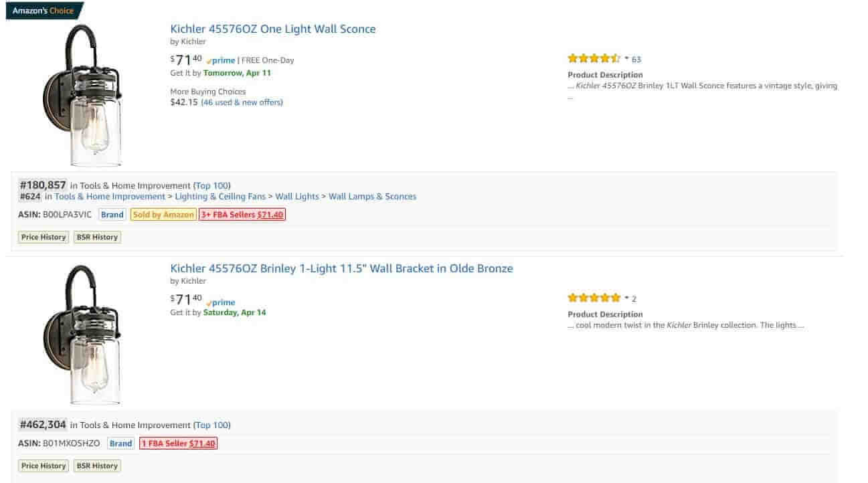This screenshot has width=868, height=483.
Task: Open the Kichler 45576OZ One Light Wall Sconce title
Action: (x=272, y=29)
